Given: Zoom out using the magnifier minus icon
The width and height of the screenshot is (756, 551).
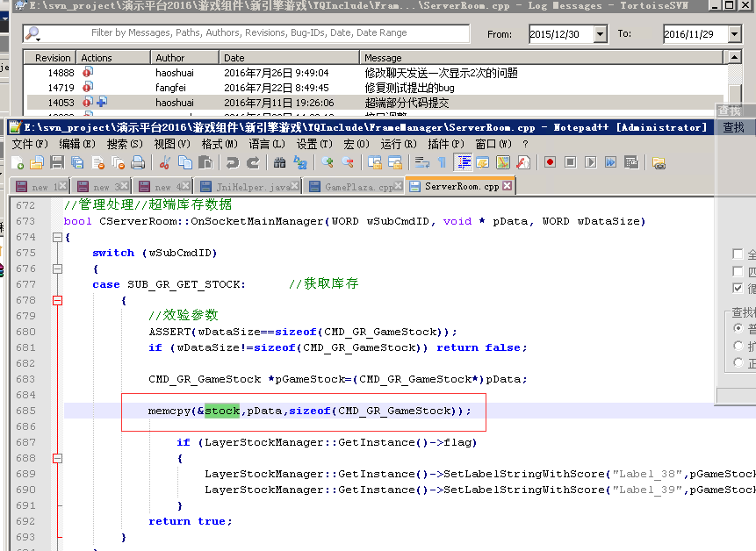Looking at the screenshot, I should [348, 163].
